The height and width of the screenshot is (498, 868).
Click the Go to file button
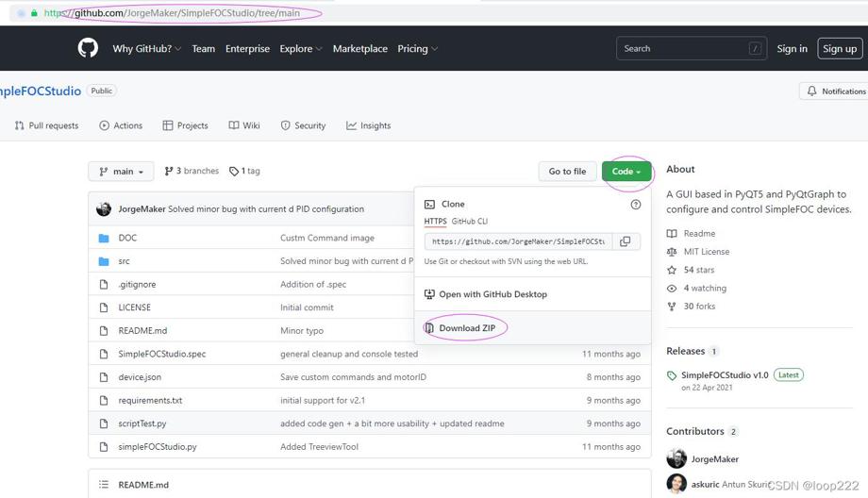pyautogui.click(x=567, y=172)
